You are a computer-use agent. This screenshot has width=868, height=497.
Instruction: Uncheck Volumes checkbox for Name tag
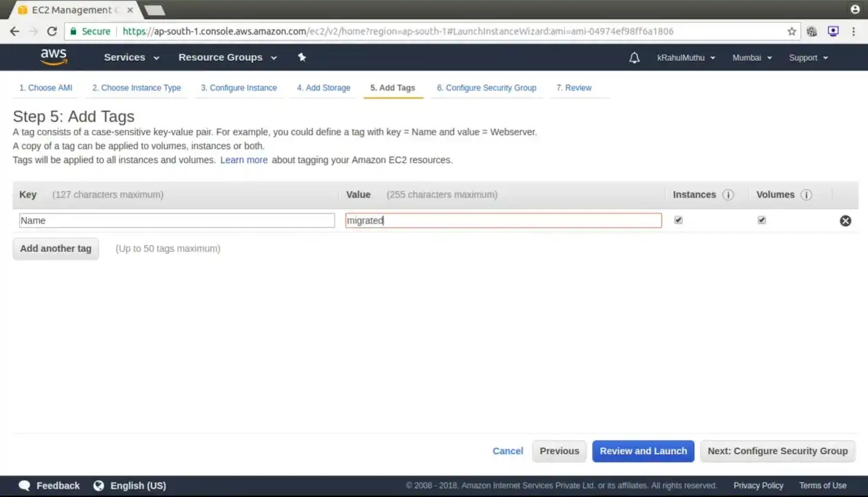(762, 220)
